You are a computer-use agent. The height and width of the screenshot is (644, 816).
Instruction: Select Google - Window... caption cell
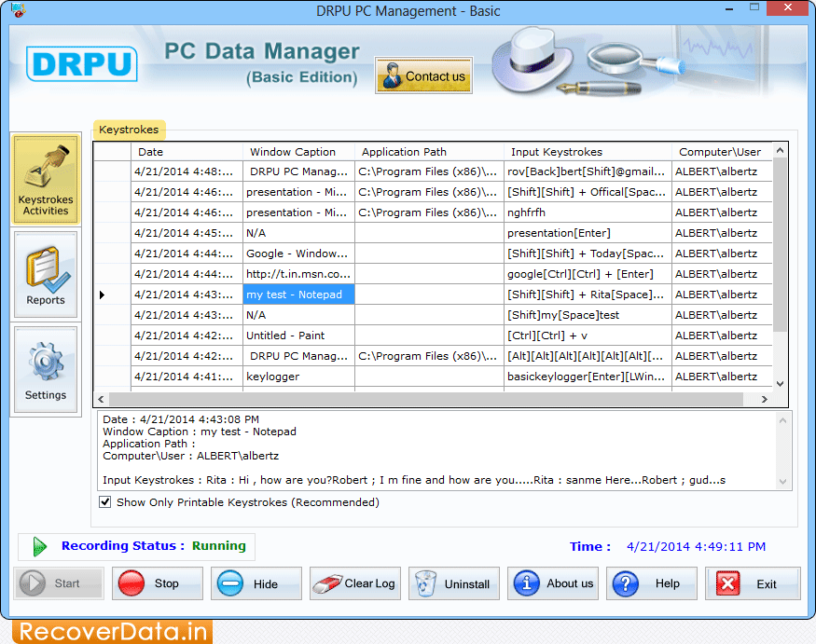(298, 253)
